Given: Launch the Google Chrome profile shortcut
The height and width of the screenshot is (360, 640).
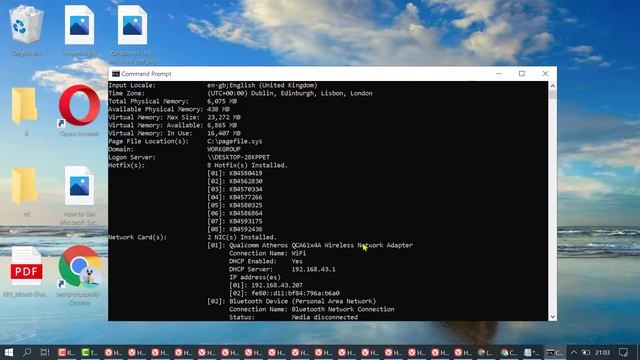Looking at the screenshot, I should [79, 267].
